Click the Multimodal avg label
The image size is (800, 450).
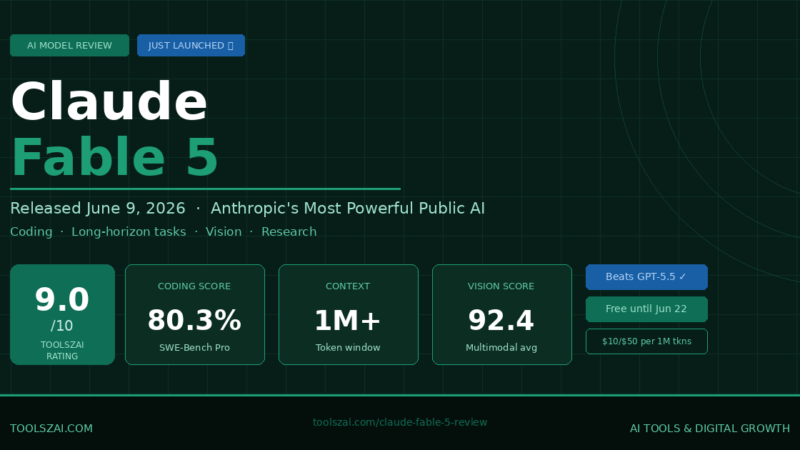pyautogui.click(x=502, y=347)
